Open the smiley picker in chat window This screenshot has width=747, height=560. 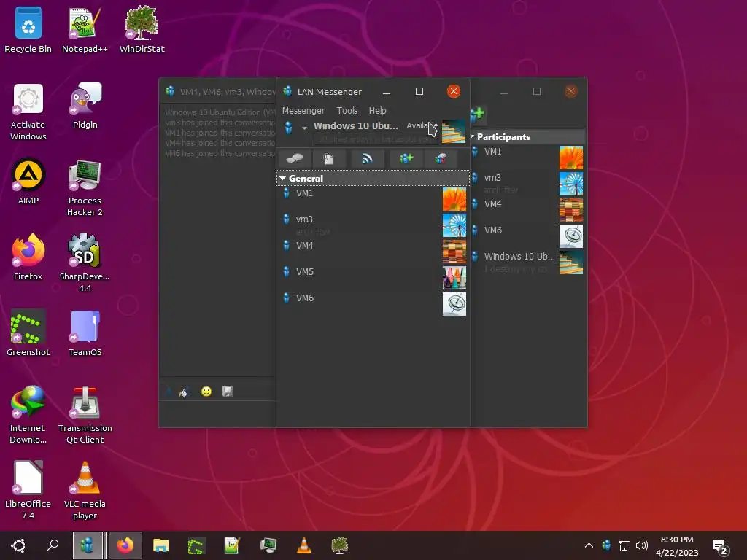point(206,392)
